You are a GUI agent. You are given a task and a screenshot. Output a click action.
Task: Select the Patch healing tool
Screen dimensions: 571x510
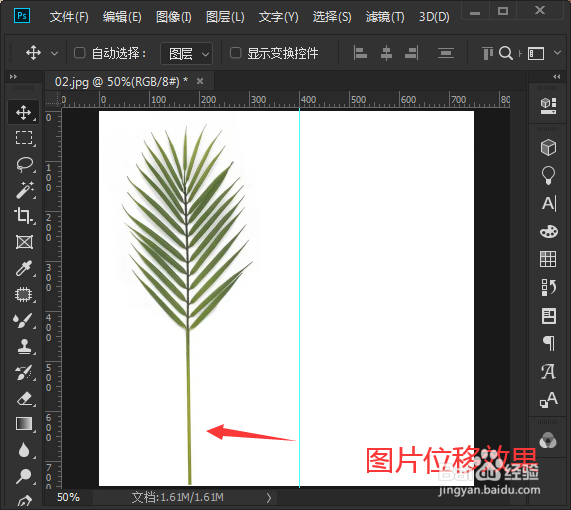tap(24, 294)
